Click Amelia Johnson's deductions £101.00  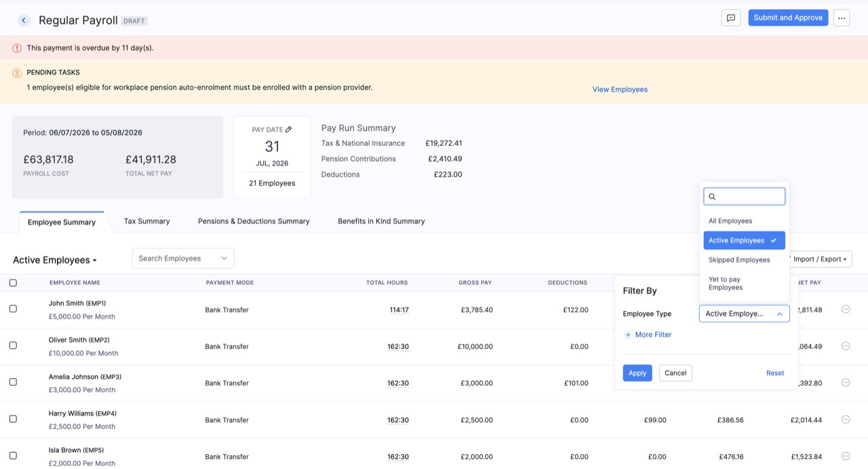[x=576, y=383]
